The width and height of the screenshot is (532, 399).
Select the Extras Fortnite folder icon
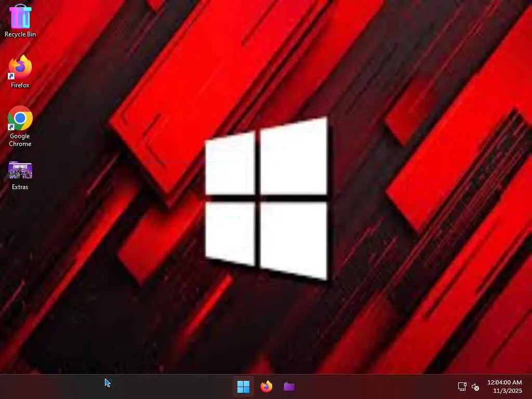pyautogui.click(x=20, y=170)
